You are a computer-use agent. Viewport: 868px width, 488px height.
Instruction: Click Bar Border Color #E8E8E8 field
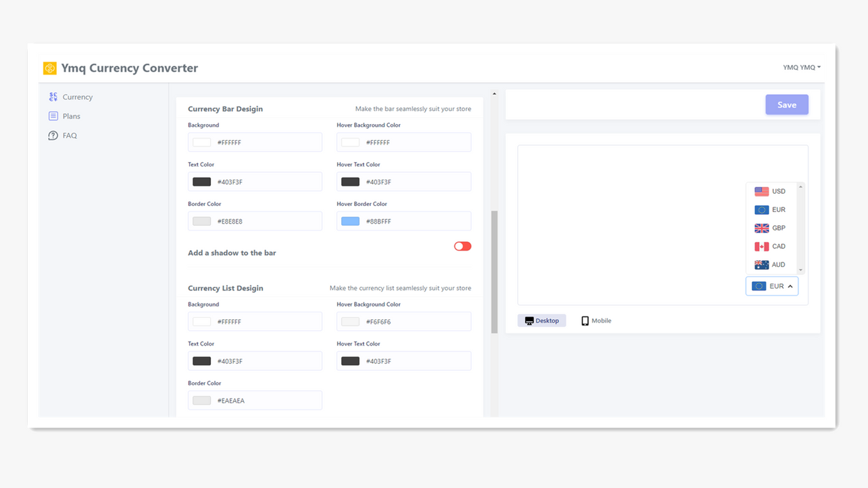(x=255, y=221)
